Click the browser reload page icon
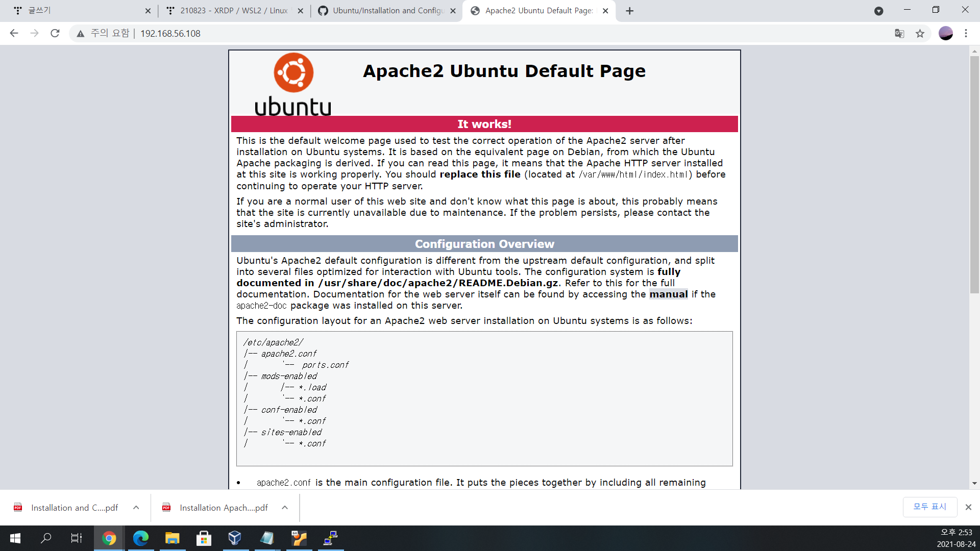The width and height of the screenshot is (980, 551). tap(55, 33)
